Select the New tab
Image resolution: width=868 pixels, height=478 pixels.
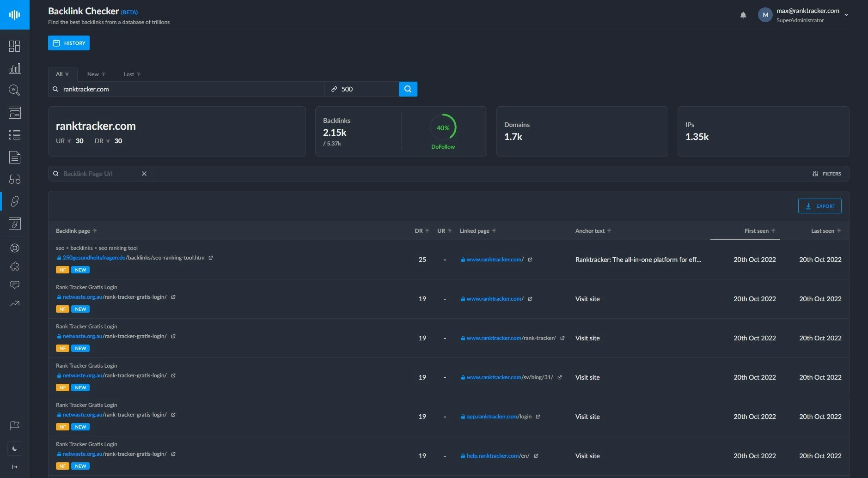[x=96, y=74]
